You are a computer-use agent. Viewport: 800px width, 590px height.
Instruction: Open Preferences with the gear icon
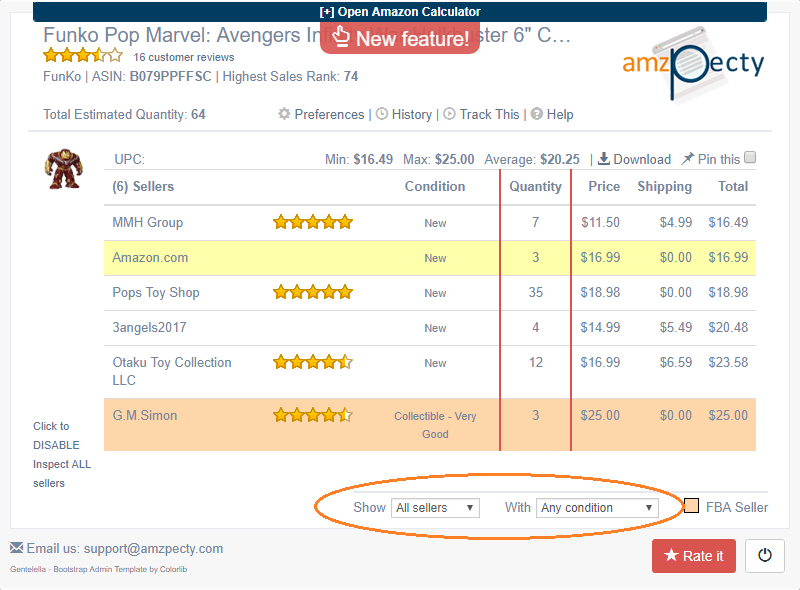[x=284, y=114]
